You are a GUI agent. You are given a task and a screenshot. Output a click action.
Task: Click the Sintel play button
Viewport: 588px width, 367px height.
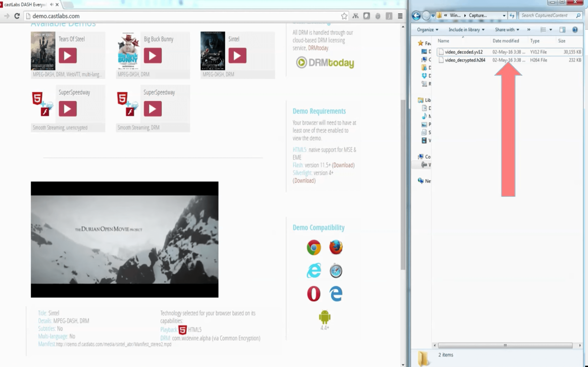point(237,56)
